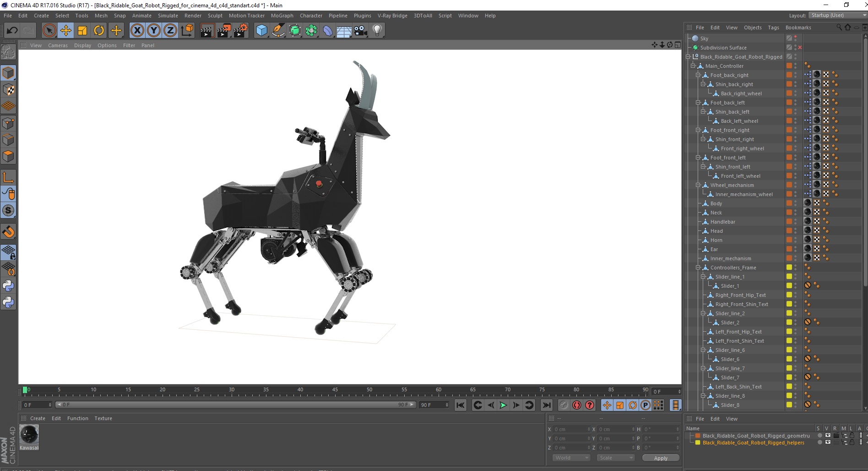Switch the coordinate system icon
The height and width of the screenshot is (471, 868).
point(187,31)
